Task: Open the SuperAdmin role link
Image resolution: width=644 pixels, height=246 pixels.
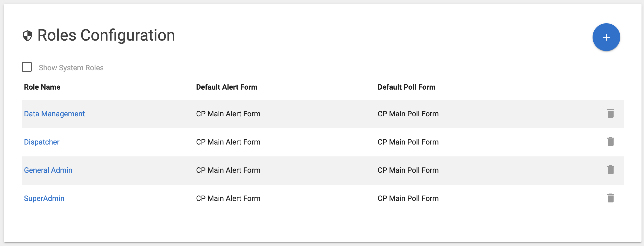Action: (x=44, y=198)
